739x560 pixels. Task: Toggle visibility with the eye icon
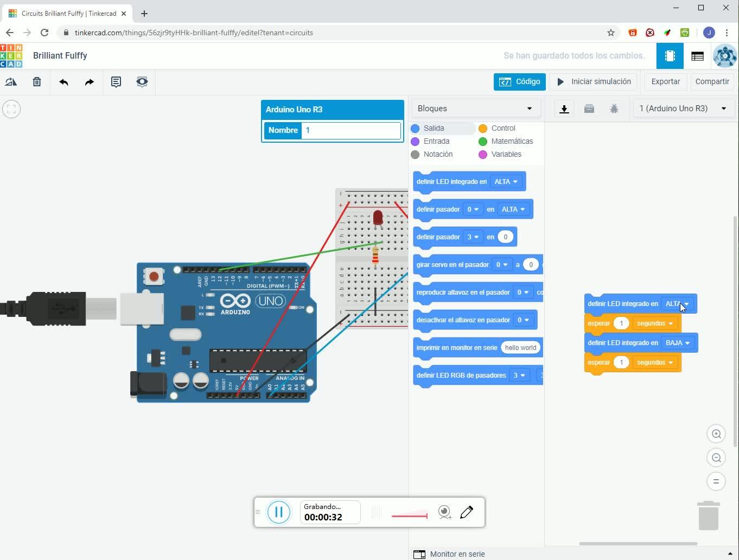[142, 82]
